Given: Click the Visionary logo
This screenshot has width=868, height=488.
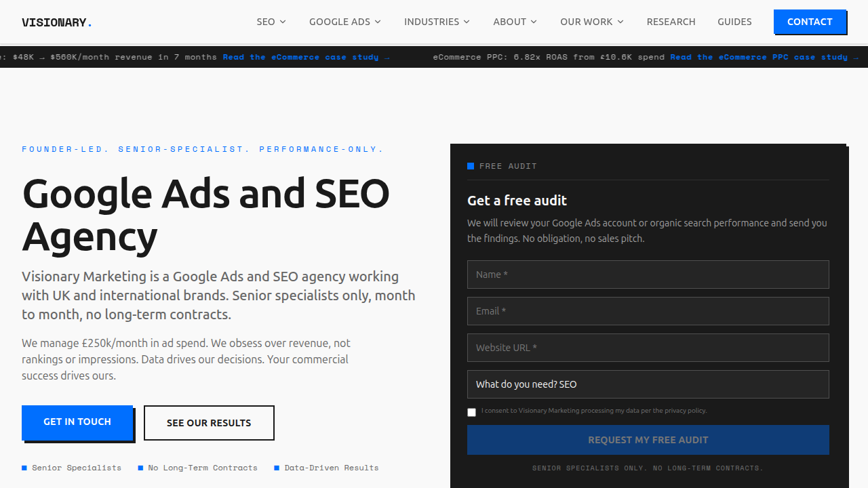Looking at the screenshot, I should (x=57, y=22).
